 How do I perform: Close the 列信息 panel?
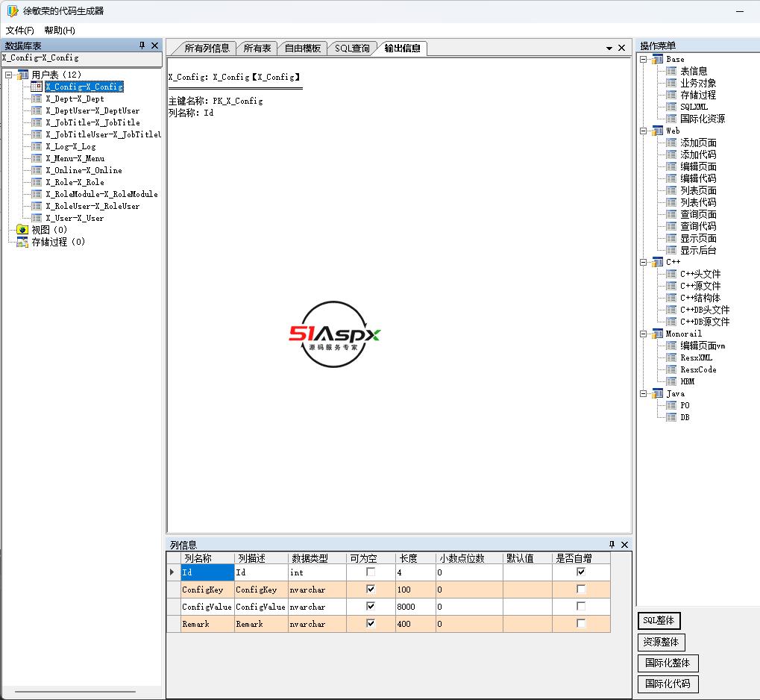[625, 544]
